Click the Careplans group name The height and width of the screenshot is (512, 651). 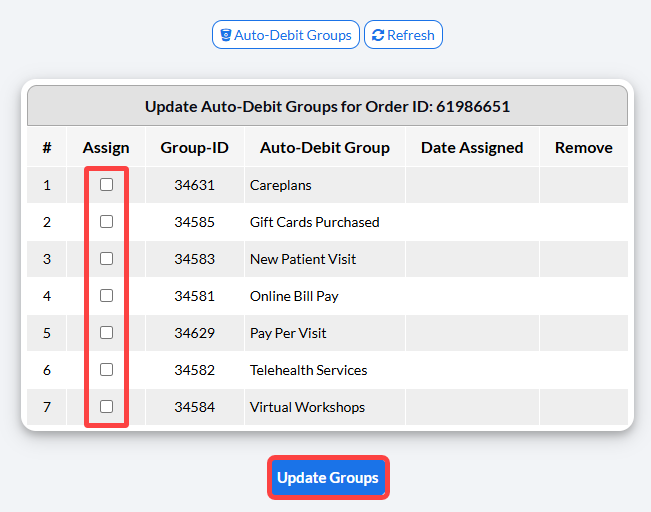281,185
